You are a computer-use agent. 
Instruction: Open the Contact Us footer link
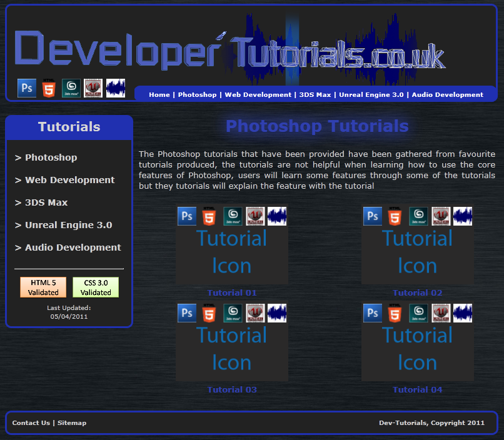click(x=31, y=423)
